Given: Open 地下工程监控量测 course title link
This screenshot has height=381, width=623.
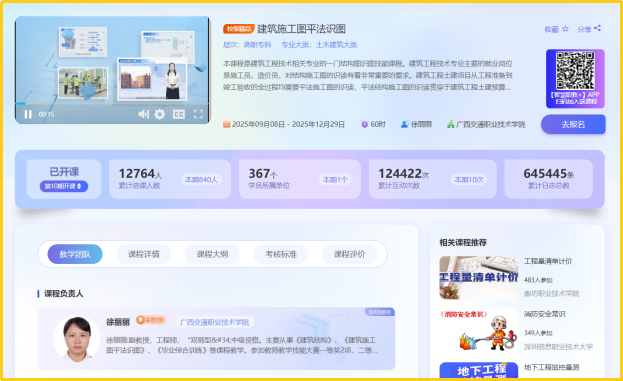Looking at the screenshot, I should pos(551,367).
